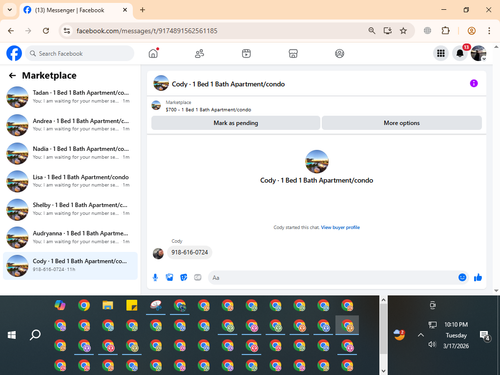Open a new browser tab
This screenshot has width=500, height=375.
click(142, 10)
